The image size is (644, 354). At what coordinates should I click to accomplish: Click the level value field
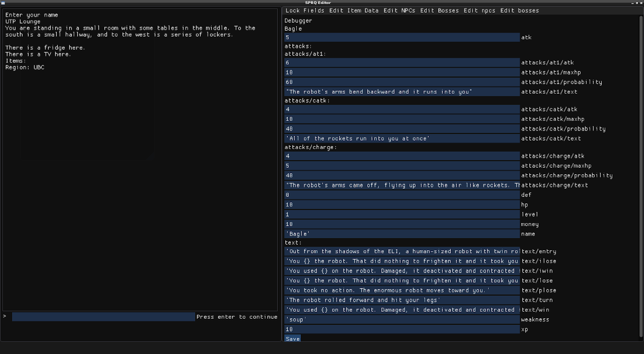(x=401, y=215)
